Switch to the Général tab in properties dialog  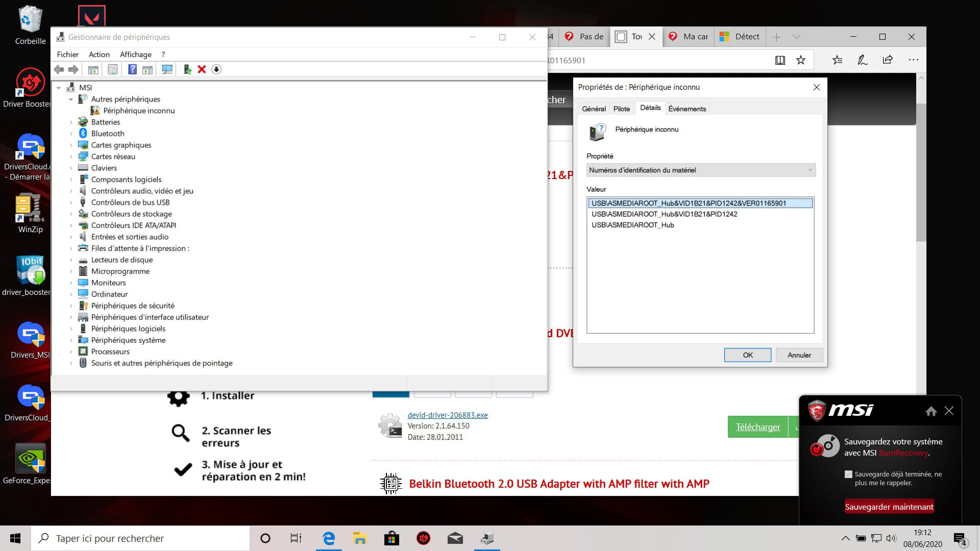coord(594,109)
